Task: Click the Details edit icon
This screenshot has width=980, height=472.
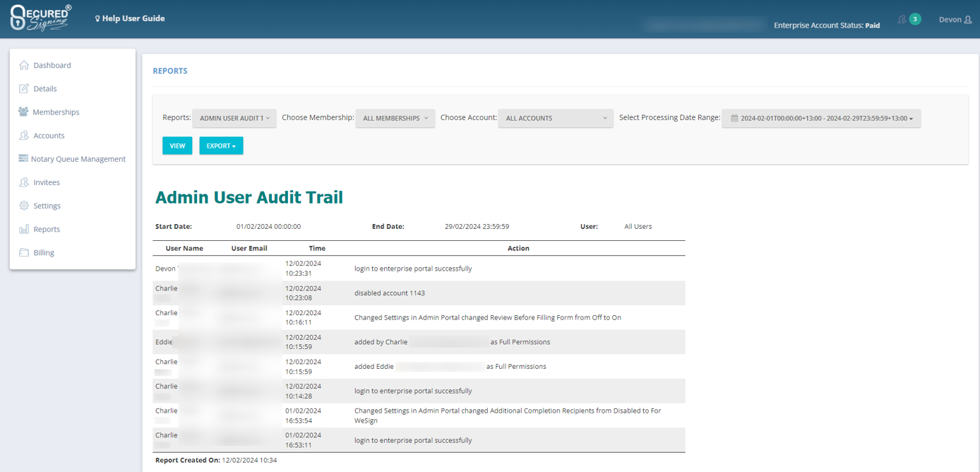Action: 24,88
